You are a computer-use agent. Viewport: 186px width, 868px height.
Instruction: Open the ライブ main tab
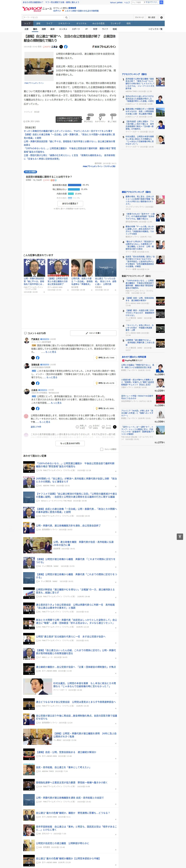point(49,24)
